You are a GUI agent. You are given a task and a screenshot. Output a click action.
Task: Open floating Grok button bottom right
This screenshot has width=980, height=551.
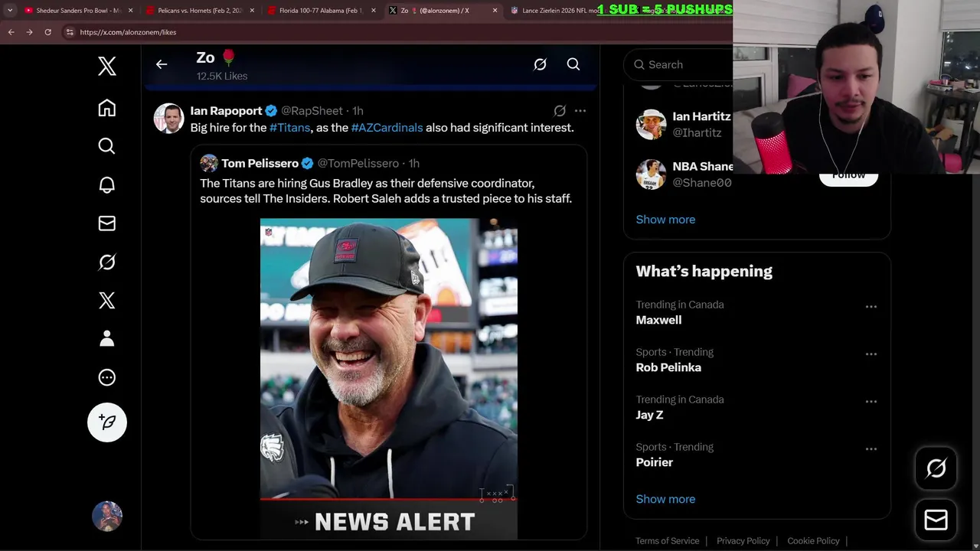click(936, 468)
